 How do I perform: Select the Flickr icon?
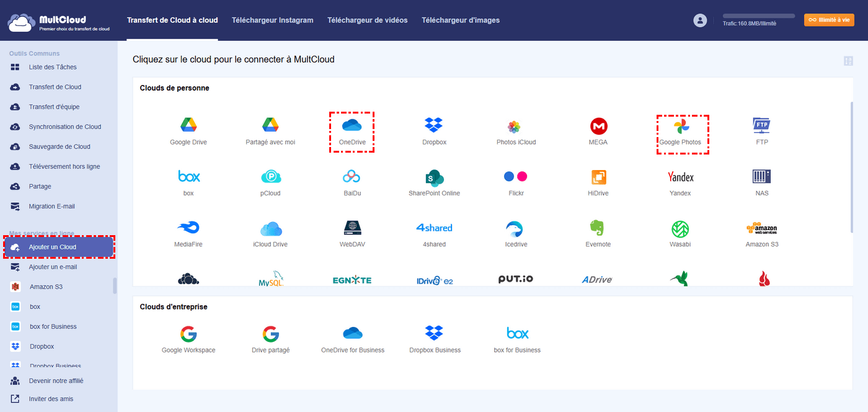pos(516,176)
